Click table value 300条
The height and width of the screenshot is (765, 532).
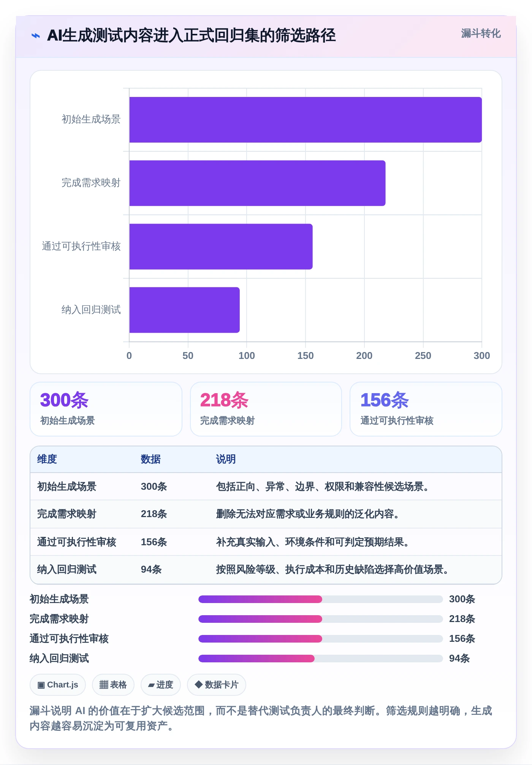pos(154,487)
